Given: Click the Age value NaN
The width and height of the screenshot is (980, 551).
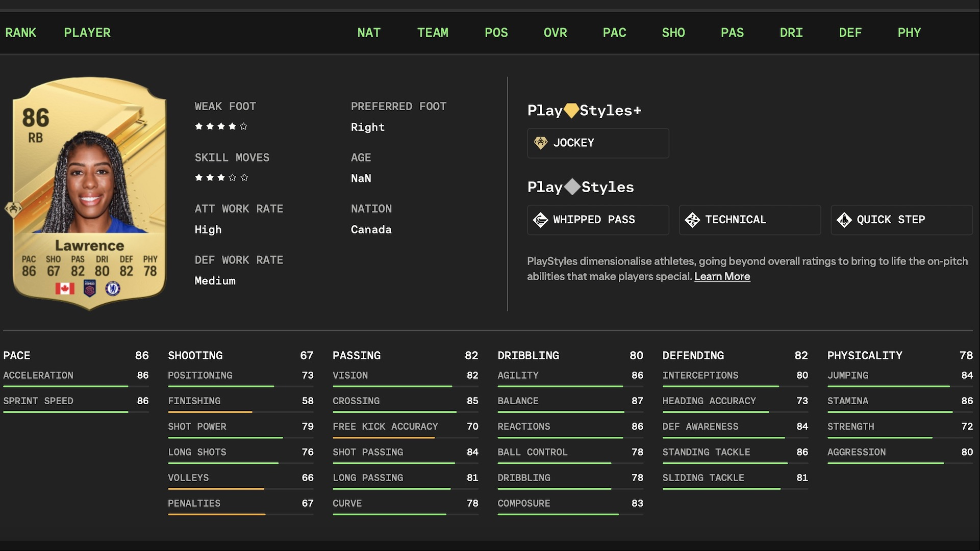Looking at the screenshot, I should tap(361, 178).
